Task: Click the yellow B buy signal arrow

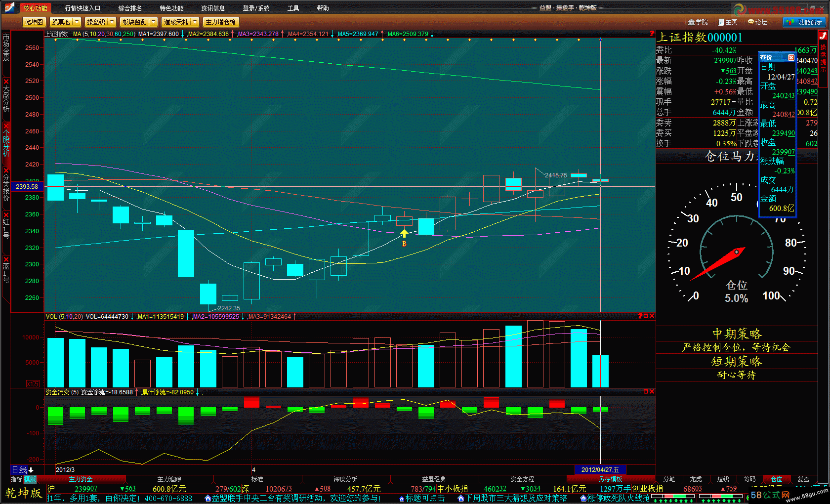Action: pos(404,234)
